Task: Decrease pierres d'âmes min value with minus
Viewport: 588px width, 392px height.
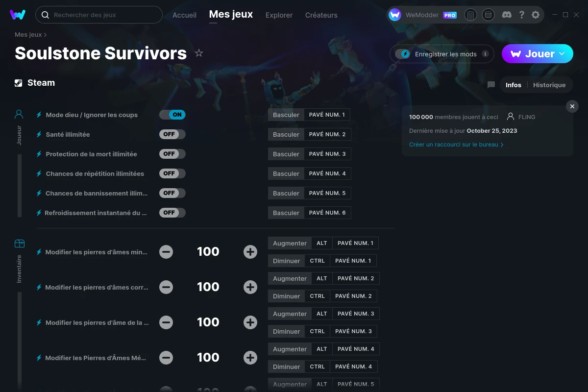Action: [x=166, y=252]
